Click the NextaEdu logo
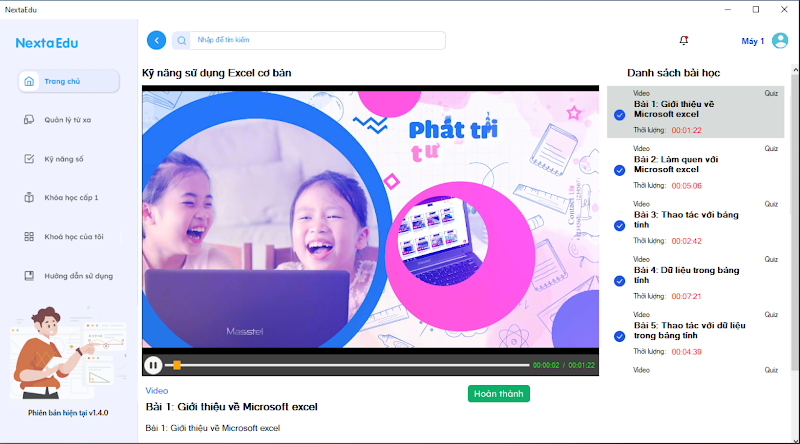The image size is (800, 444). coord(47,43)
